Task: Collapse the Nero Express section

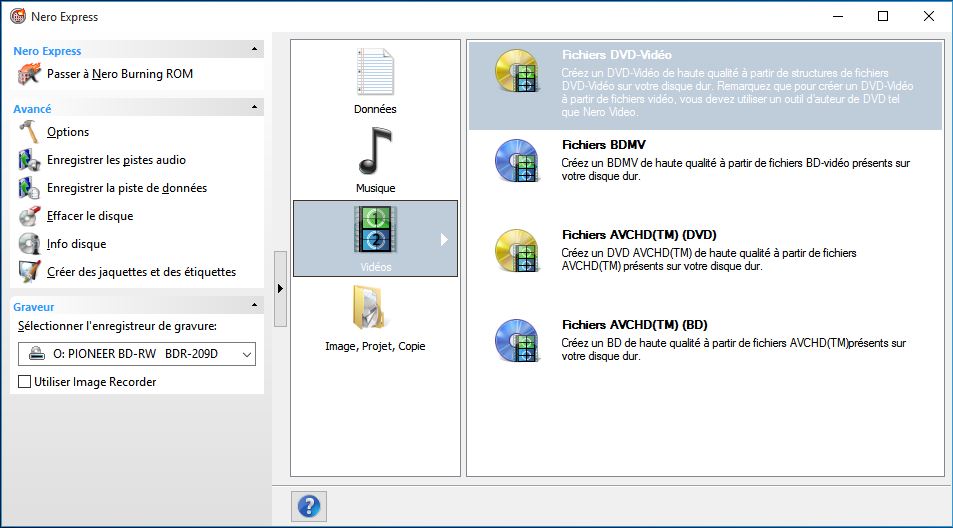Action: pyautogui.click(x=255, y=49)
